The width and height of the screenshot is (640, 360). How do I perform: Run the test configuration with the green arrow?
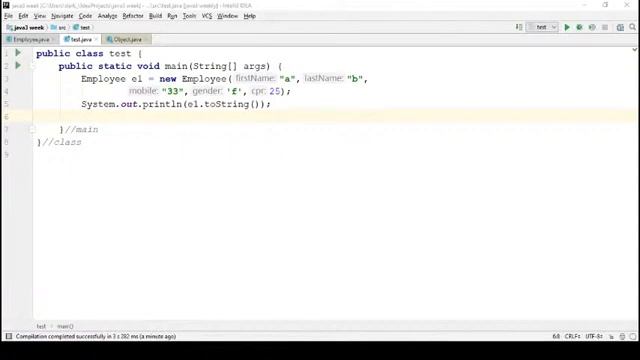pyautogui.click(x=567, y=27)
